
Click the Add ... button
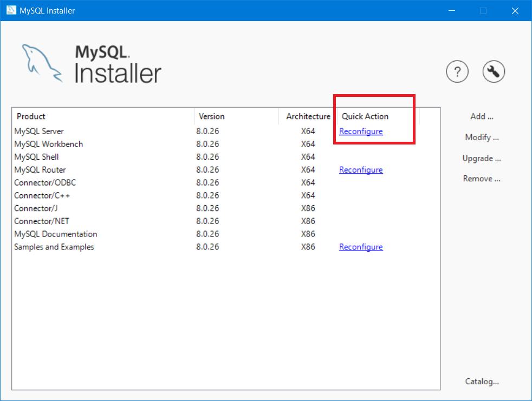tap(482, 116)
